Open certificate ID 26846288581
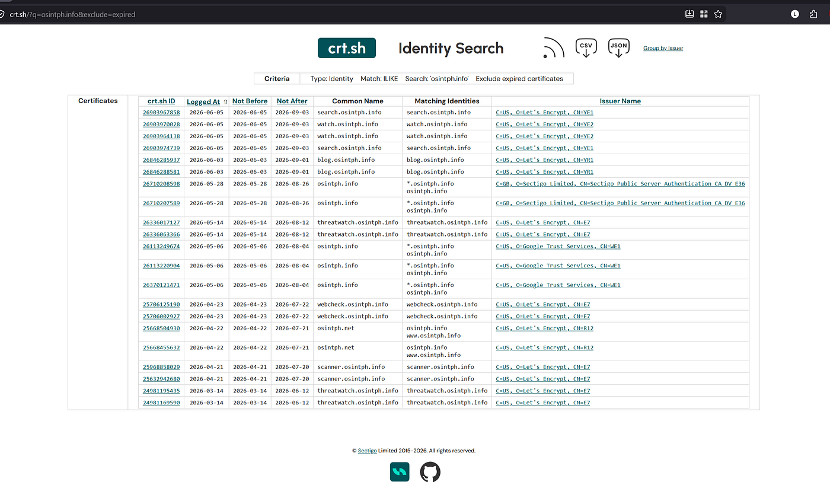The height and width of the screenshot is (504, 830). click(161, 172)
